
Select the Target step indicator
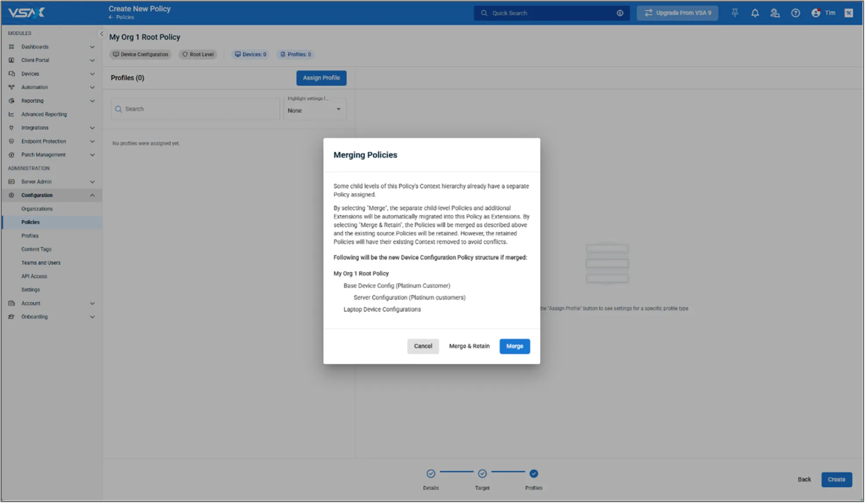pos(482,473)
